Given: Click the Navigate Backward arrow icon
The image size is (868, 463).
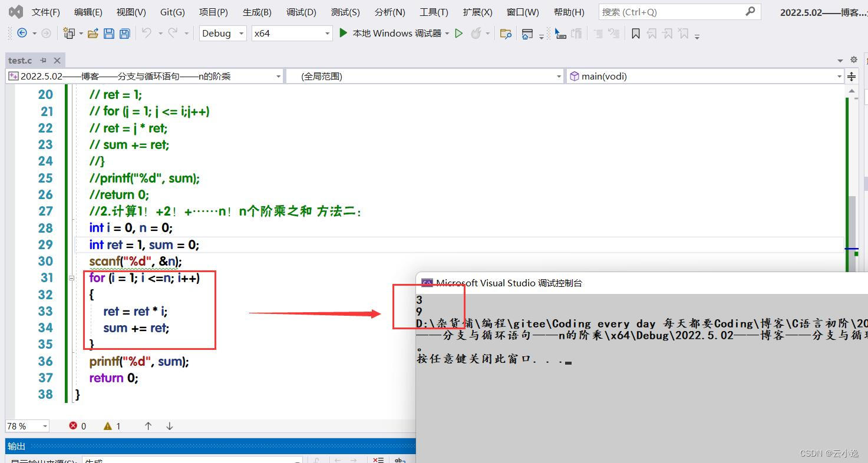Looking at the screenshot, I should (22, 34).
